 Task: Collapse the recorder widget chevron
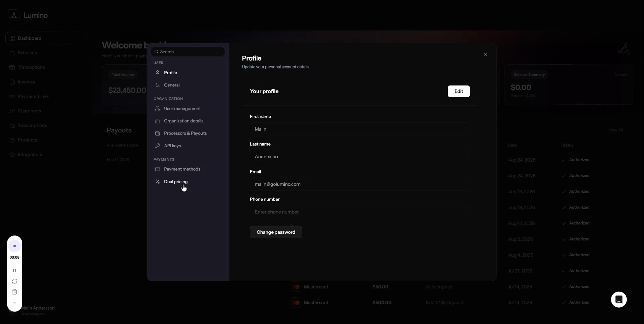click(14, 303)
